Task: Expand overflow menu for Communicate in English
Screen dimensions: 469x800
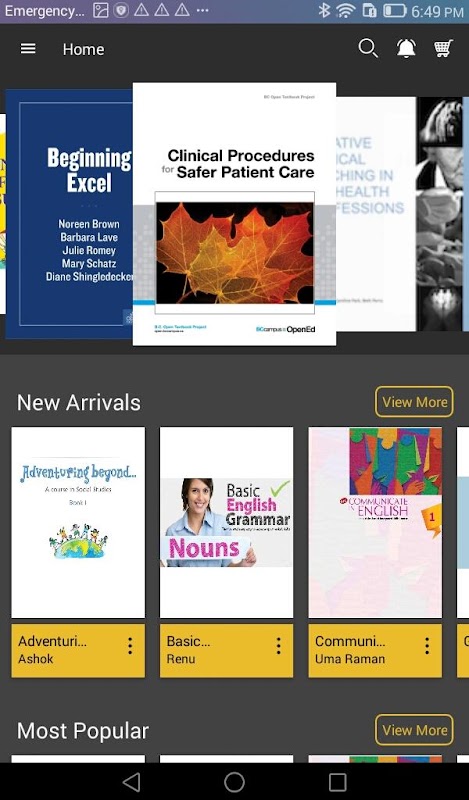Action: [x=427, y=646]
